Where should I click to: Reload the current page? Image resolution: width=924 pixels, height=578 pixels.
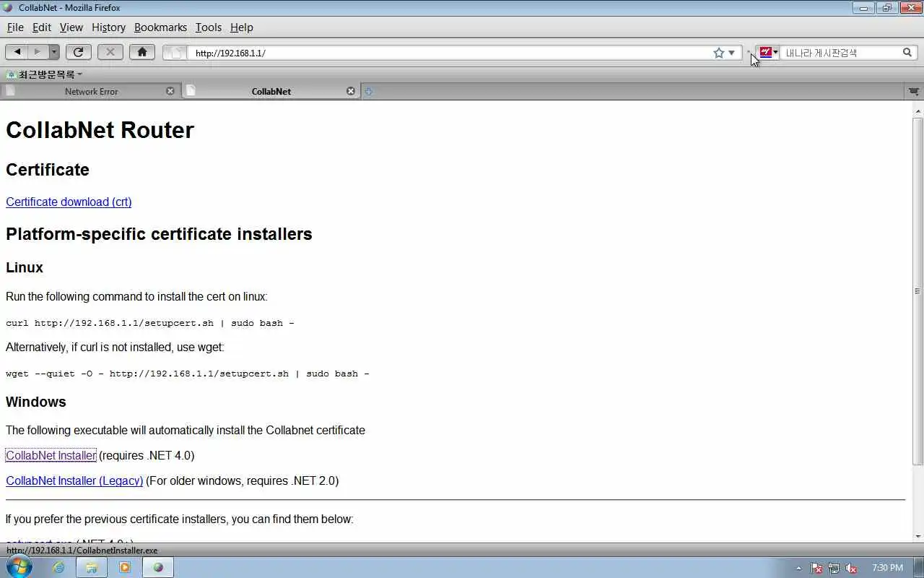pyautogui.click(x=78, y=52)
